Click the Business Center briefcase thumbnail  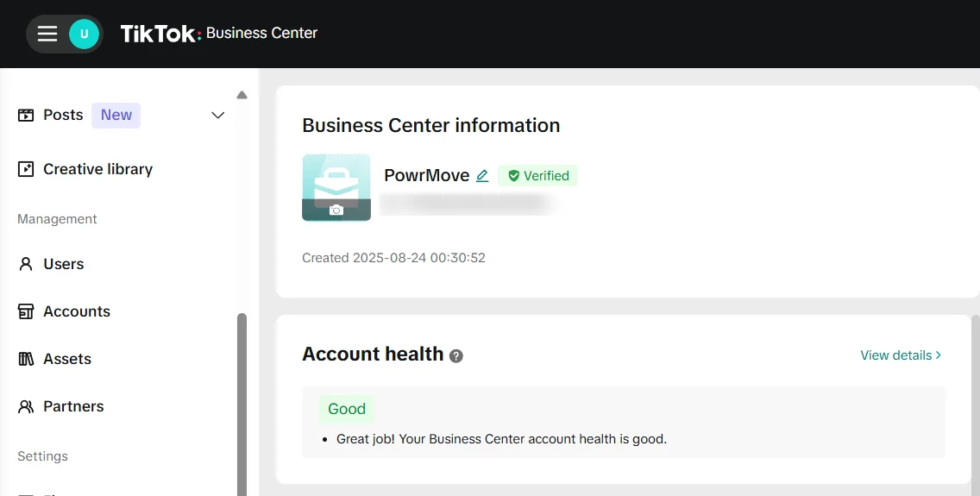pos(336,187)
